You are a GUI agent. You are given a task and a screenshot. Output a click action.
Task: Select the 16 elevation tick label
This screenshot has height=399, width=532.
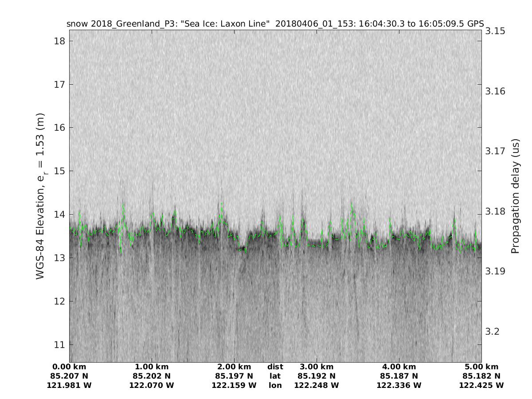point(59,128)
